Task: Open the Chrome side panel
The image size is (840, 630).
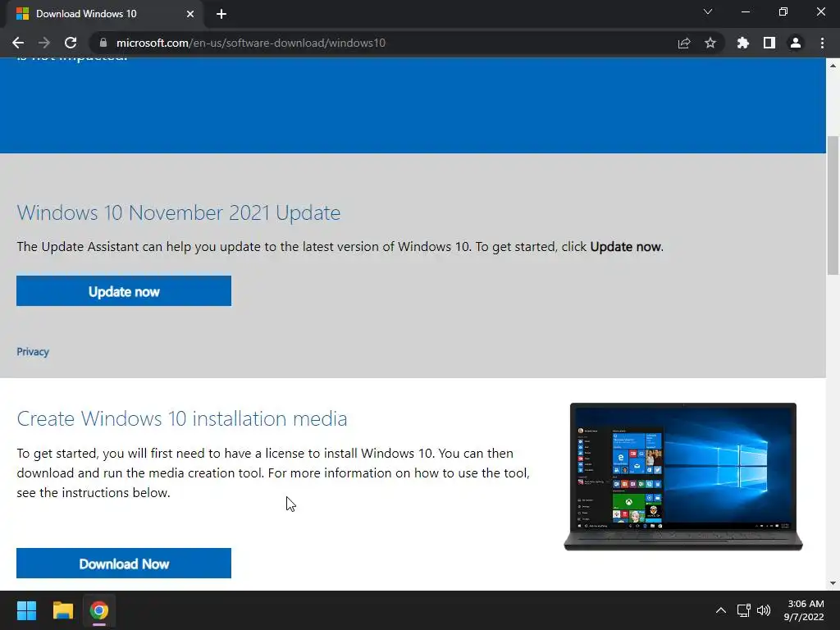Action: click(x=769, y=43)
